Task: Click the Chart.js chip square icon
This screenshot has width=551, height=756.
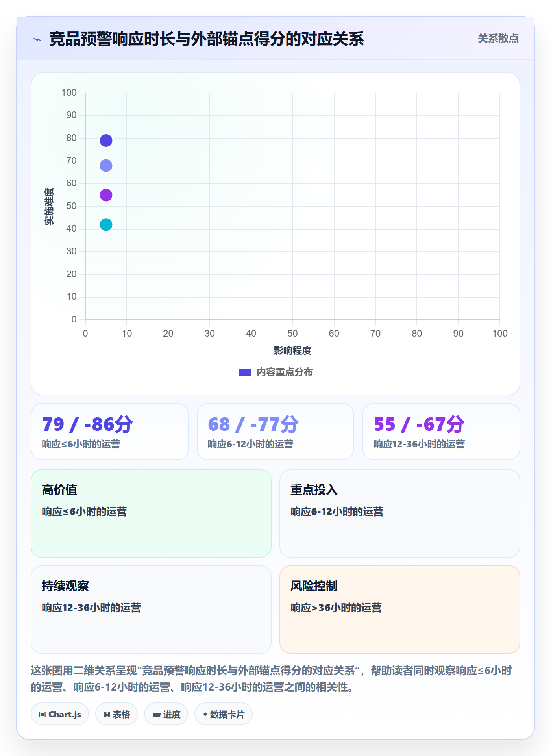Action: [x=43, y=715]
